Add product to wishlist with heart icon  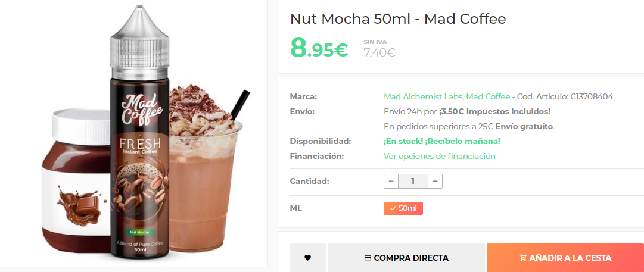tap(307, 258)
